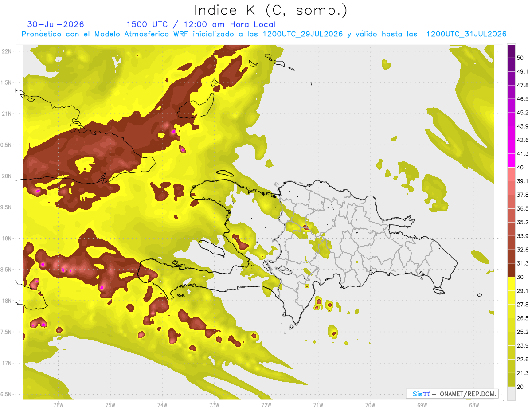Click the "47.8" color scale label

[x=523, y=85]
